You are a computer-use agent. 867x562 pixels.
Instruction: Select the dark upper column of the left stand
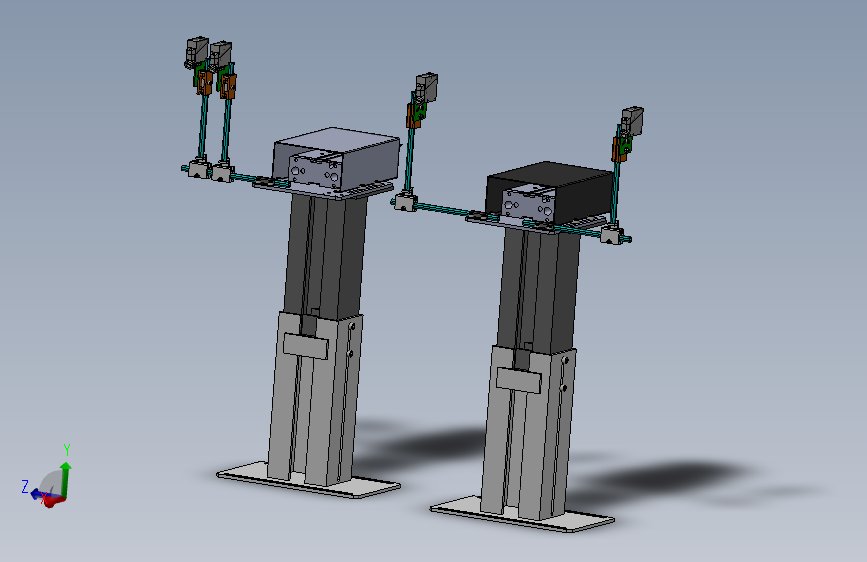coord(325,257)
